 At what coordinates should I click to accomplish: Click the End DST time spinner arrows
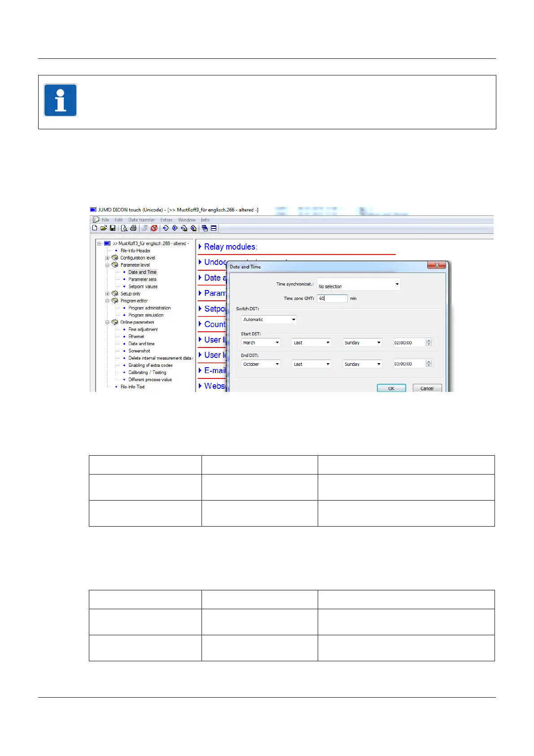point(429,364)
